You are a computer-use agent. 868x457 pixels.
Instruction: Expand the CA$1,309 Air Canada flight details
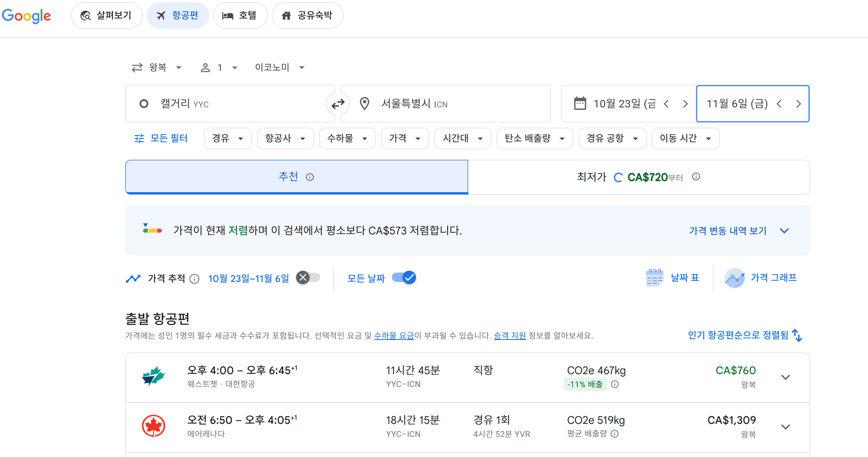click(x=785, y=427)
